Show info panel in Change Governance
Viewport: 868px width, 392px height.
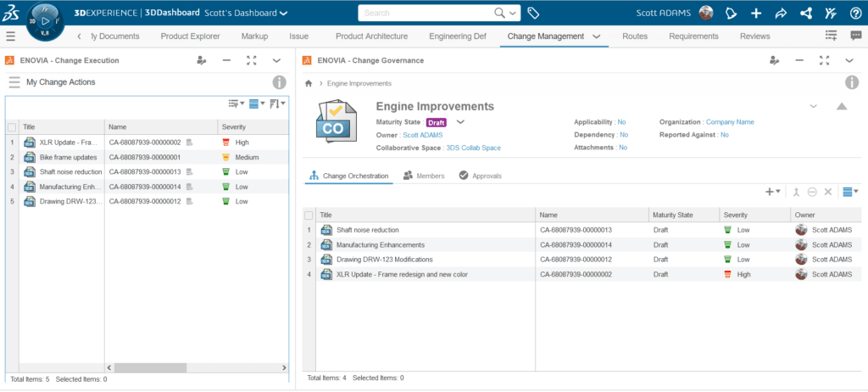pos(851,83)
